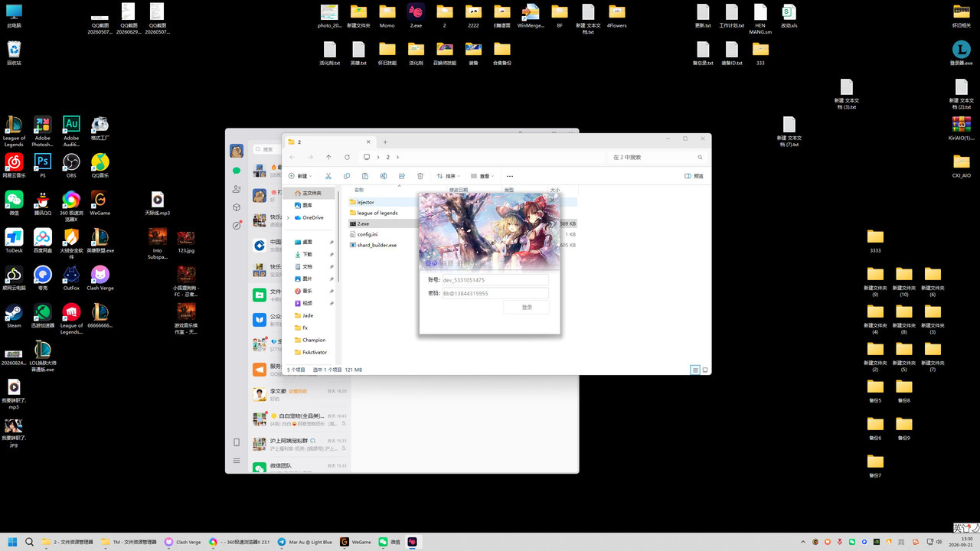Open the See more (…) menu in Explorer

pos(510,176)
